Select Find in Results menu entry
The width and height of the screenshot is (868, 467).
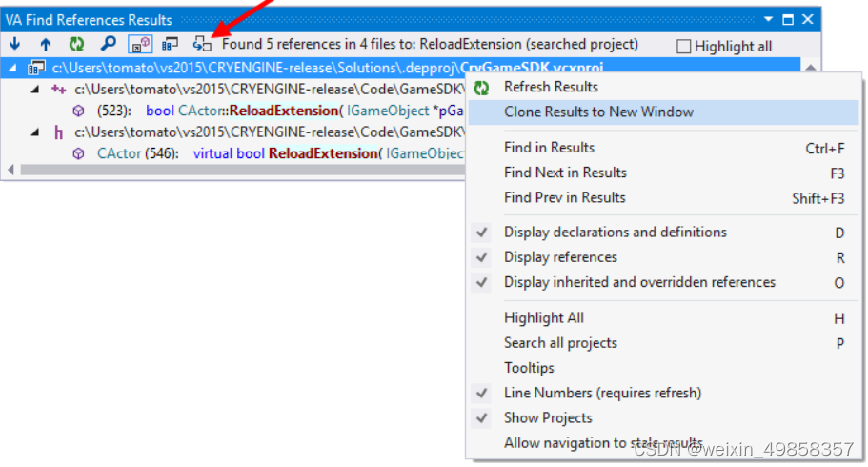coord(663,148)
